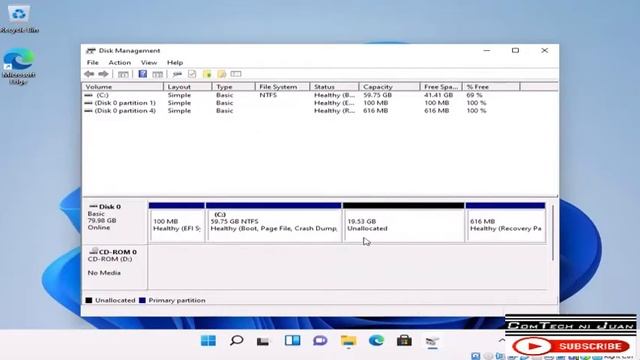The width and height of the screenshot is (640, 360).
Task: Select the 100 MB EFI System partition block
Action: click(x=177, y=222)
